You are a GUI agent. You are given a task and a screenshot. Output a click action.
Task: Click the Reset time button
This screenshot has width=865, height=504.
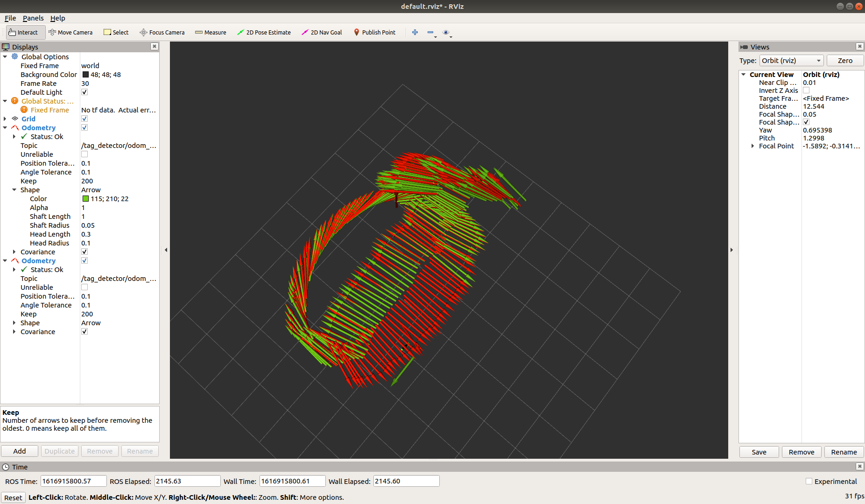[x=13, y=497]
